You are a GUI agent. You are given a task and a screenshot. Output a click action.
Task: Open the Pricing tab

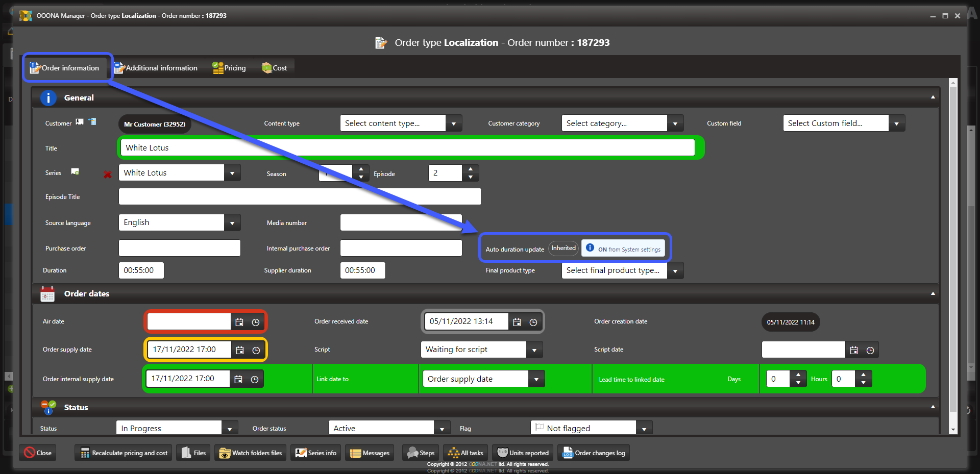(x=229, y=68)
